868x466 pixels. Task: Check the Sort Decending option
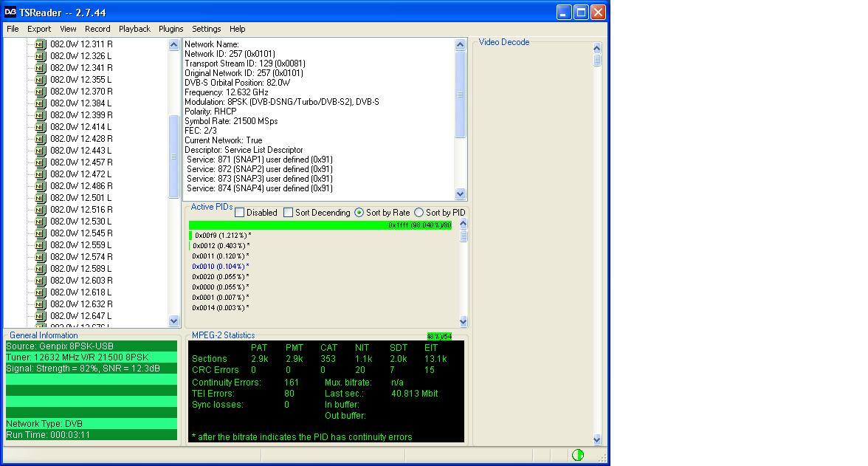click(x=288, y=212)
